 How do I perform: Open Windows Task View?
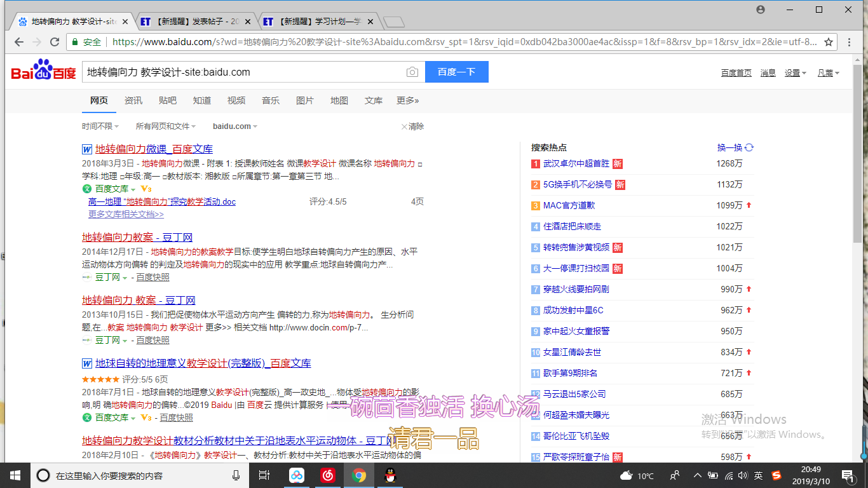[264, 475]
